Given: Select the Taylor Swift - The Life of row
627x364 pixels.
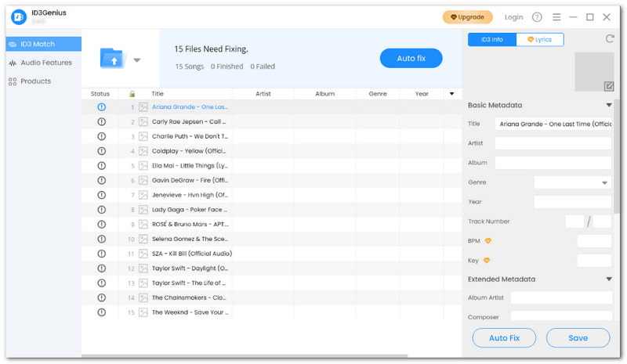Looking at the screenshot, I should (x=271, y=283).
